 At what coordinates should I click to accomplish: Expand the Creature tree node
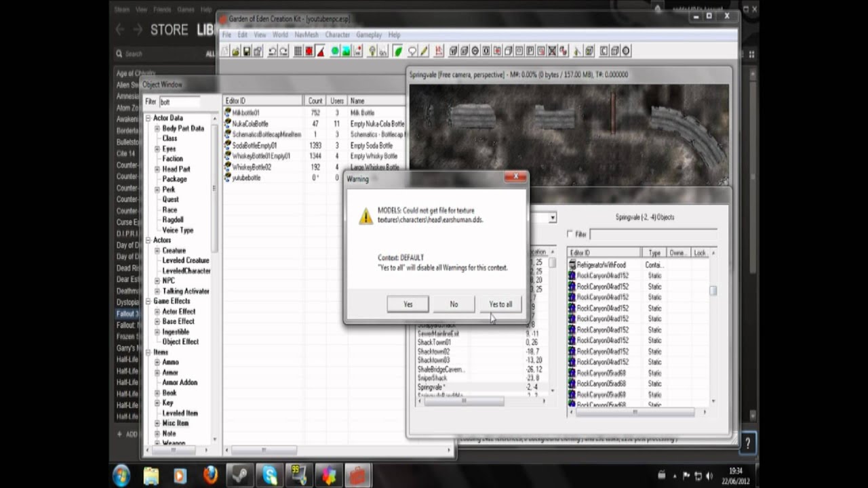click(x=157, y=250)
